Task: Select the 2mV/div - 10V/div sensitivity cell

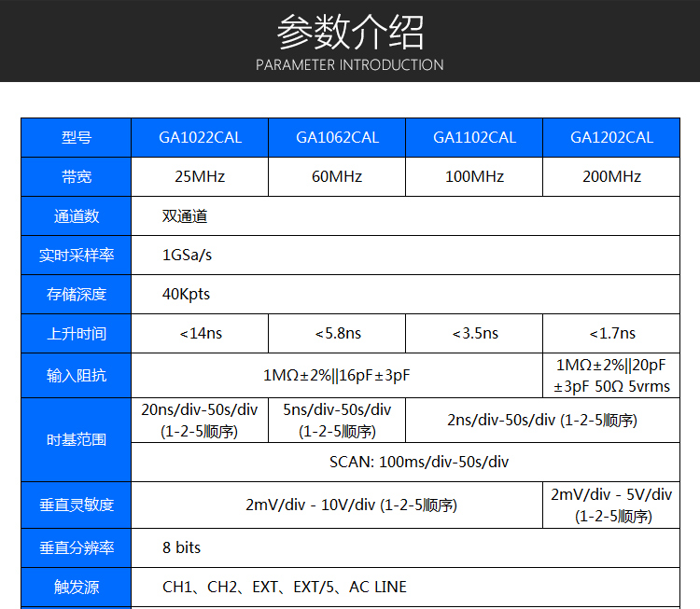Action: point(337,505)
